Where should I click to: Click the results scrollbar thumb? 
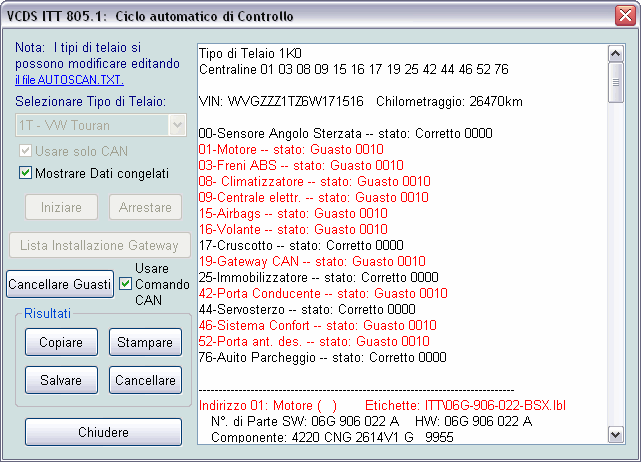click(616, 83)
